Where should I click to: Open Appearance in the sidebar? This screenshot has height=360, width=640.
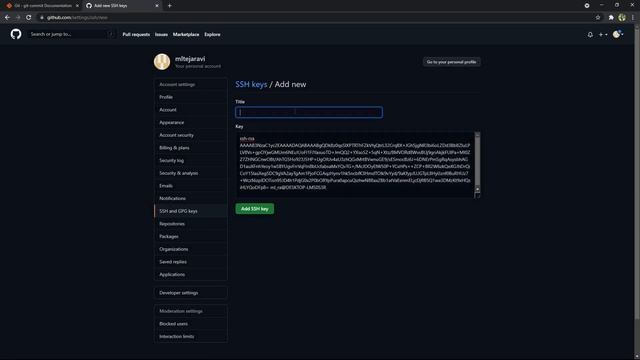point(191,122)
